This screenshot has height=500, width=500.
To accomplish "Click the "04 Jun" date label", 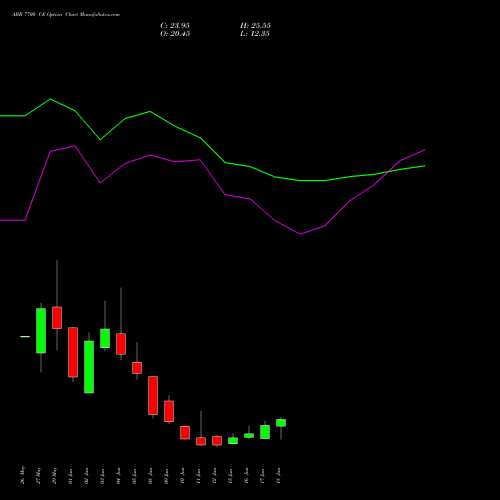I will click(x=119, y=476).
